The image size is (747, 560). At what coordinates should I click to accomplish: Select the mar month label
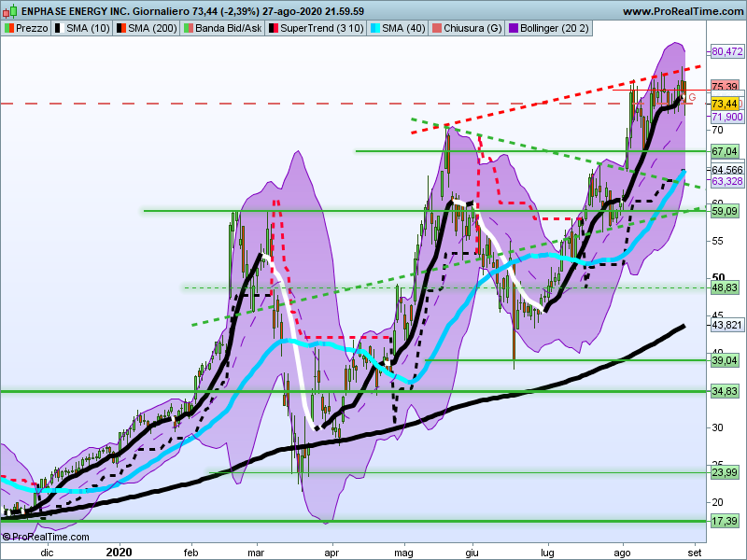pyautogui.click(x=256, y=553)
